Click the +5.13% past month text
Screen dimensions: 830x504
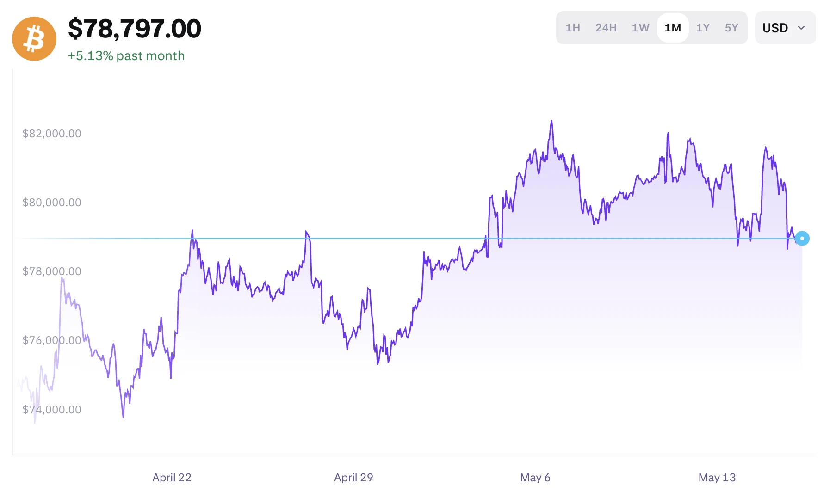(126, 56)
